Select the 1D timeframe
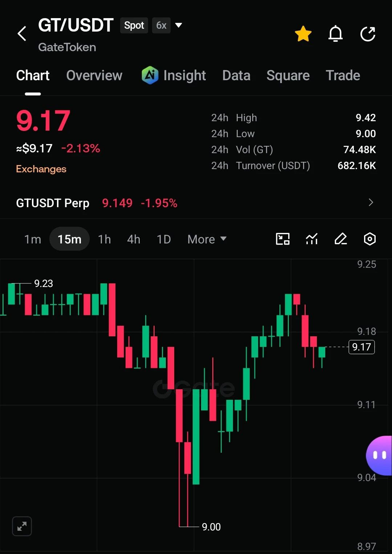This screenshot has height=554, width=392. tap(164, 239)
